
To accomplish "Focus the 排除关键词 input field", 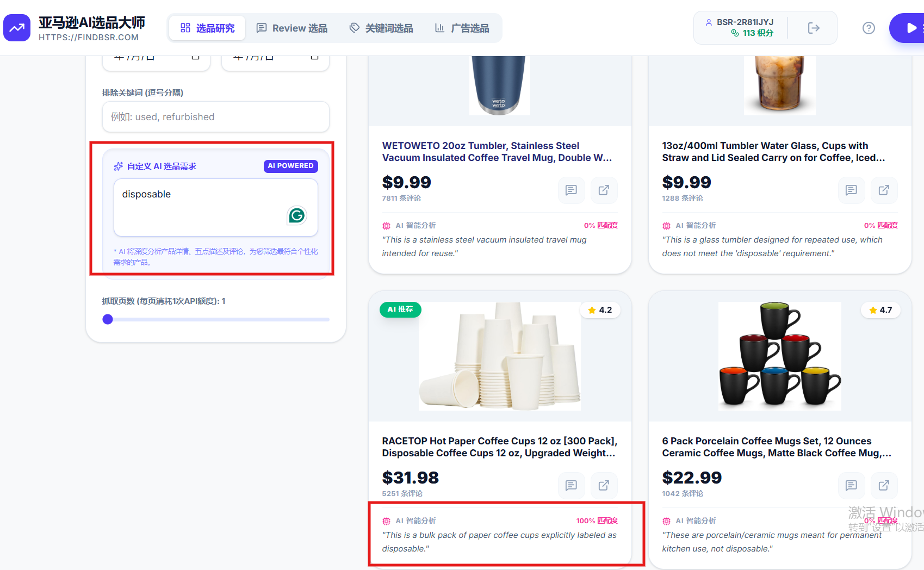I will pos(216,117).
